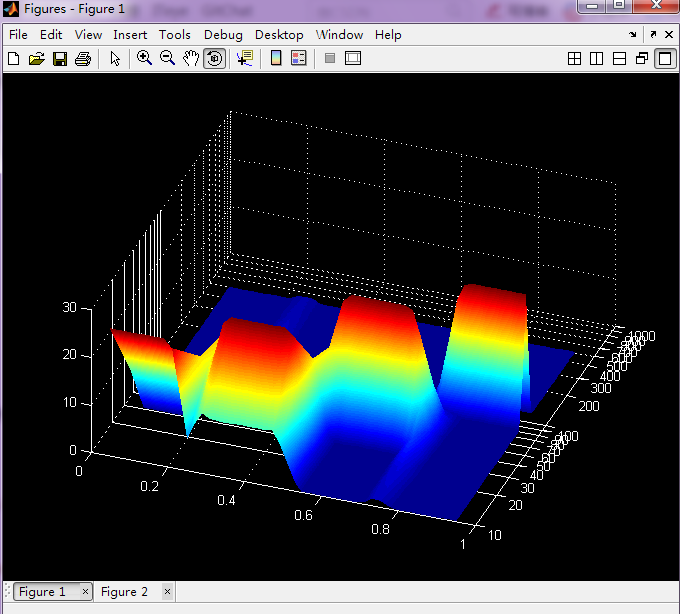Choose the Data Cursor tool
Screen dimensions: 680x614
coord(244,59)
